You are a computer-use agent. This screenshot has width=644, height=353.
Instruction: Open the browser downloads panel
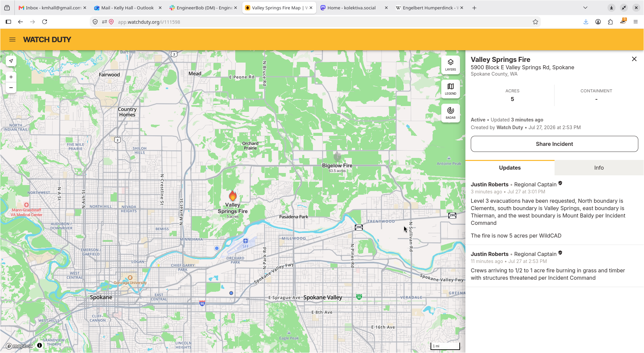pyautogui.click(x=586, y=22)
